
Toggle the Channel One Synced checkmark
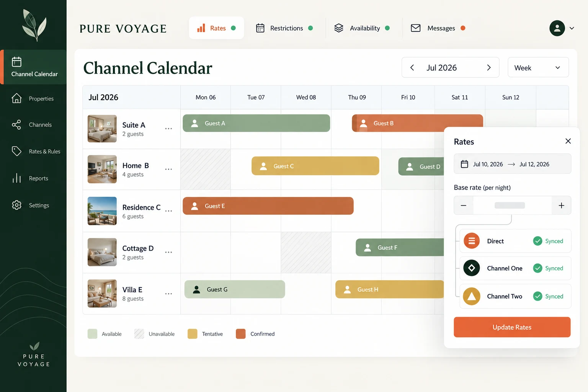[538, 268]
